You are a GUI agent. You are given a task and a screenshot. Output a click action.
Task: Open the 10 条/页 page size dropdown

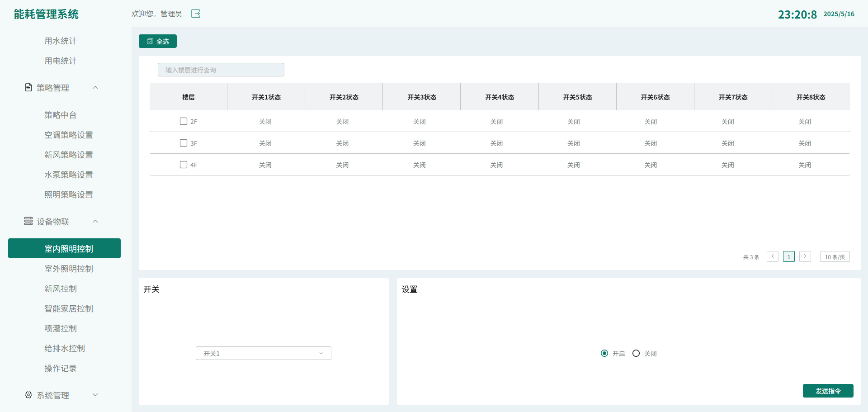(x=835, y=256)
